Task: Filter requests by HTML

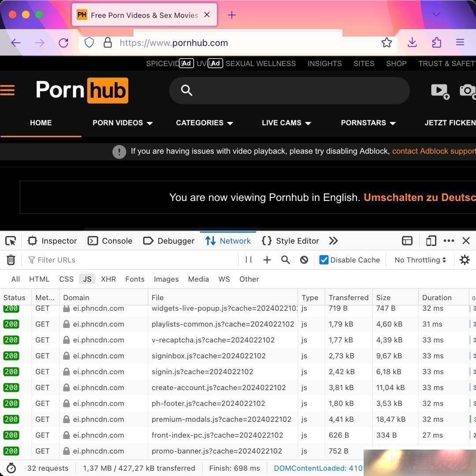Action: 39,279
